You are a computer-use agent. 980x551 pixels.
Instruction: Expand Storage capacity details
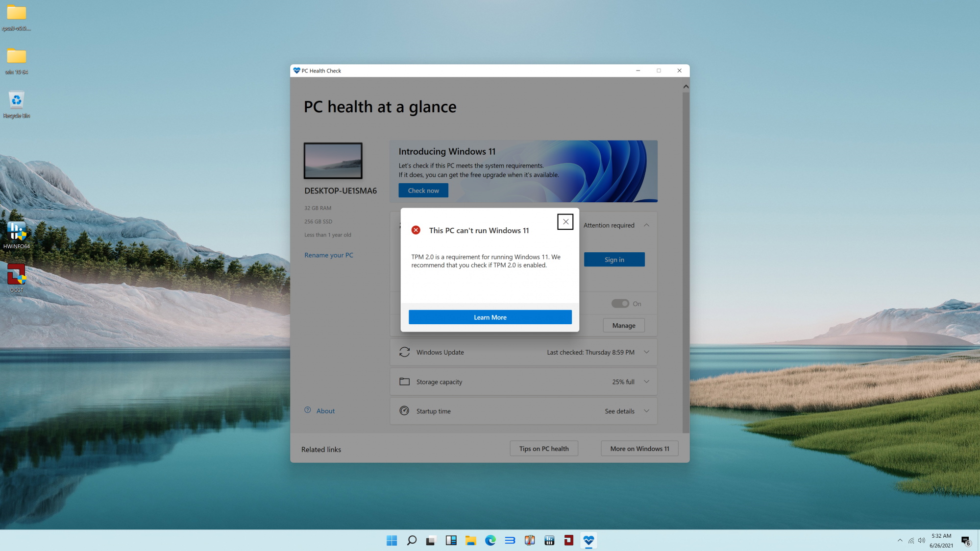coord(646,382)
